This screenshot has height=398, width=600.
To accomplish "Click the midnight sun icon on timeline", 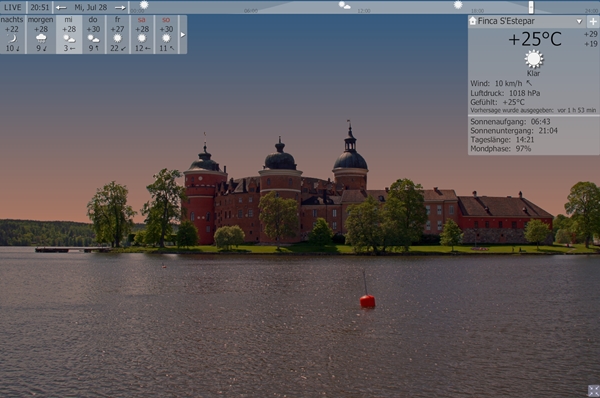I will [x=144, y=5].
